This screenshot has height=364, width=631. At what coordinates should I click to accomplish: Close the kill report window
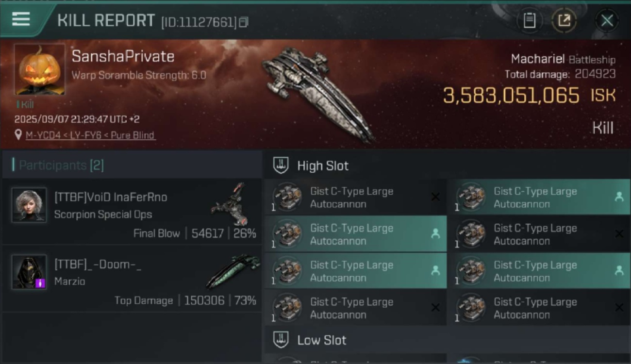(607, 20)
